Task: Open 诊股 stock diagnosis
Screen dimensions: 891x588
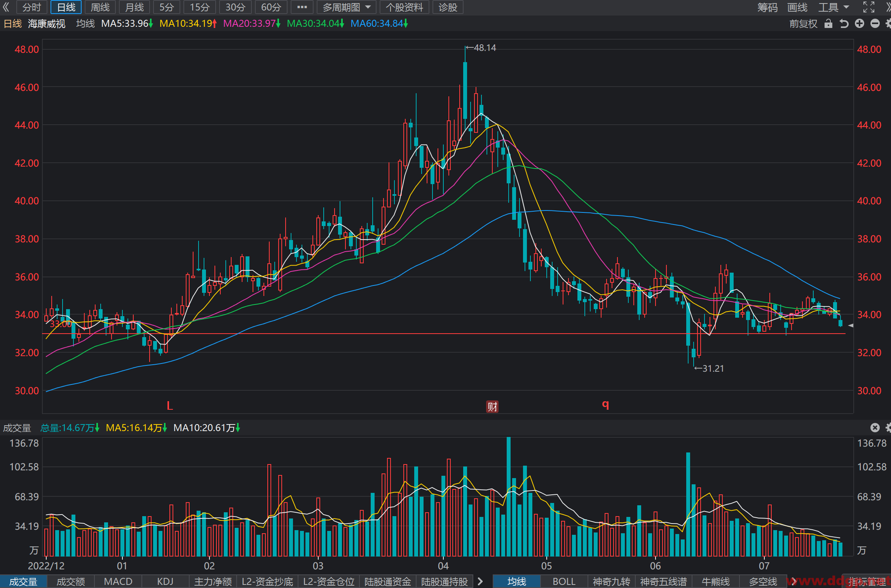Action: point(448,7)
